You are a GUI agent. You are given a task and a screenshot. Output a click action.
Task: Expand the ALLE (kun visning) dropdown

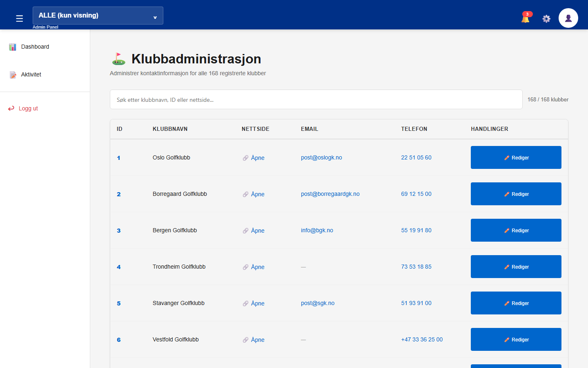tap(98, 16)
